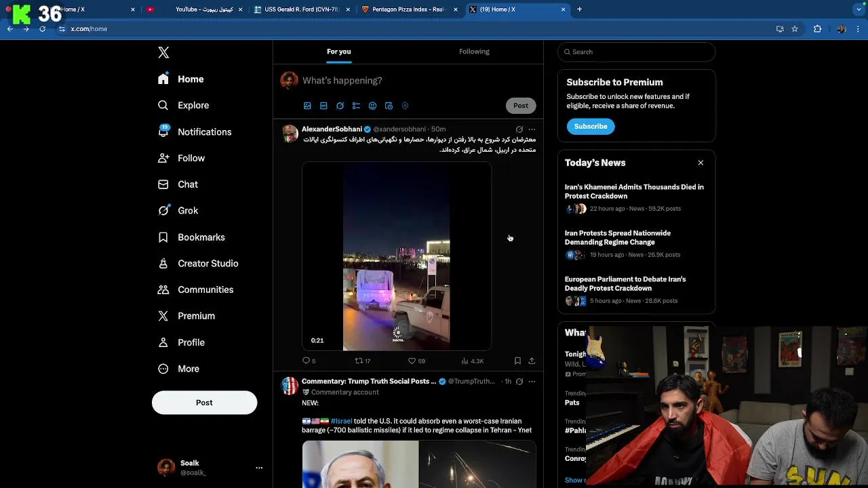Add media image to new post
The height and width of the screenshot is (488, 868).
307,106
